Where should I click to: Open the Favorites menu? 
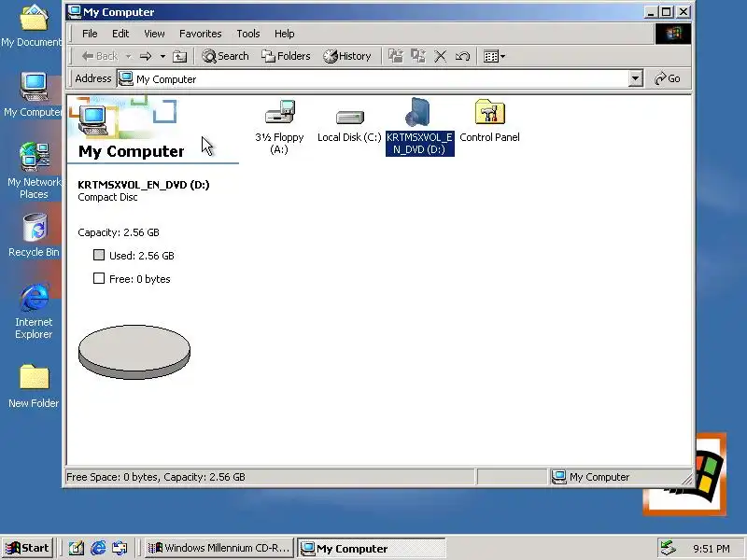(x=201, y=34)
